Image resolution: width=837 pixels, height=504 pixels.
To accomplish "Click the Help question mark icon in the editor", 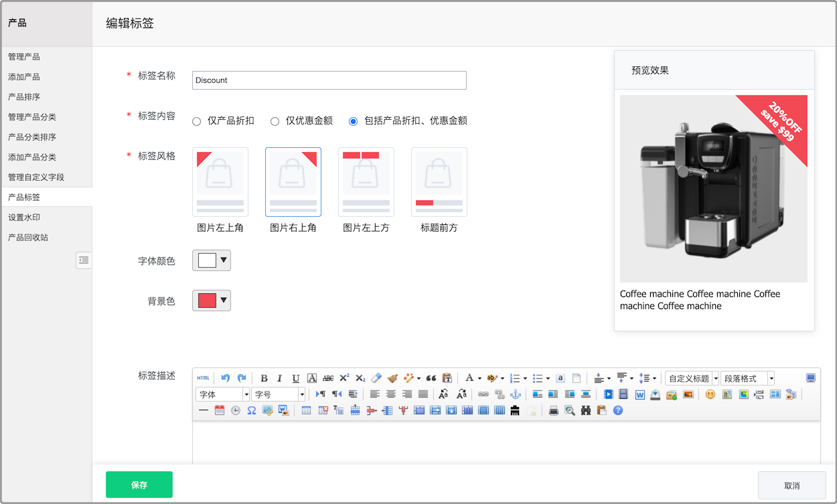I will click(x=617, y=410).
